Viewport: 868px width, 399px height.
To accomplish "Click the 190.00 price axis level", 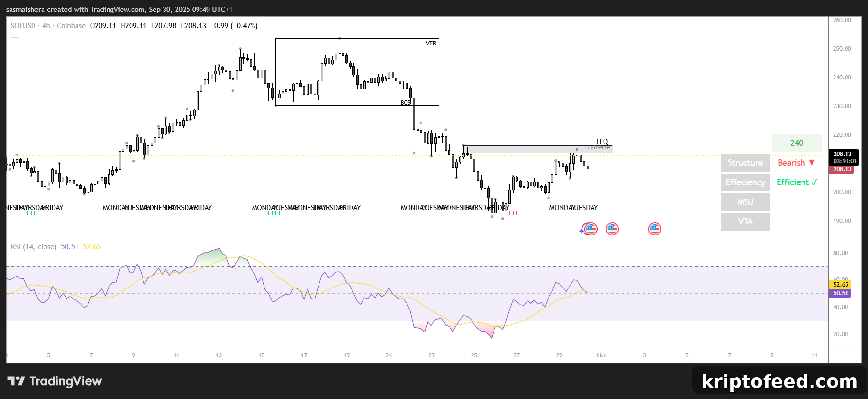I will [x=842, y=221].
